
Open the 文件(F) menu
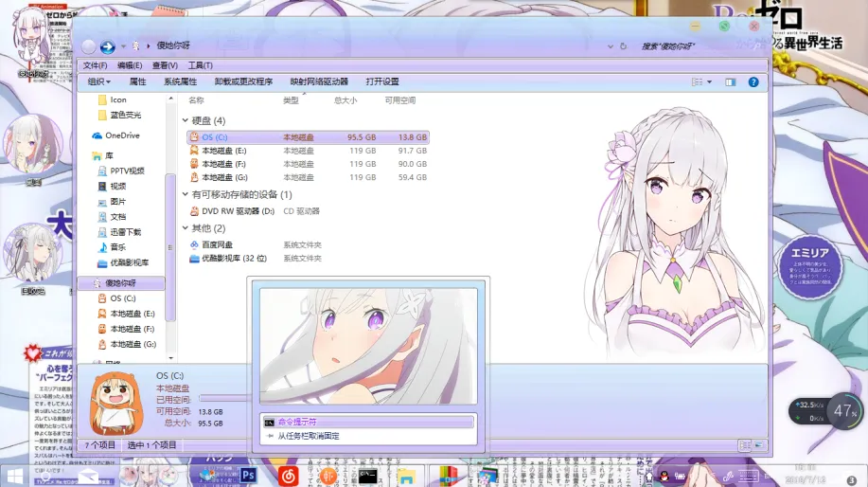(x=95, y=65)
